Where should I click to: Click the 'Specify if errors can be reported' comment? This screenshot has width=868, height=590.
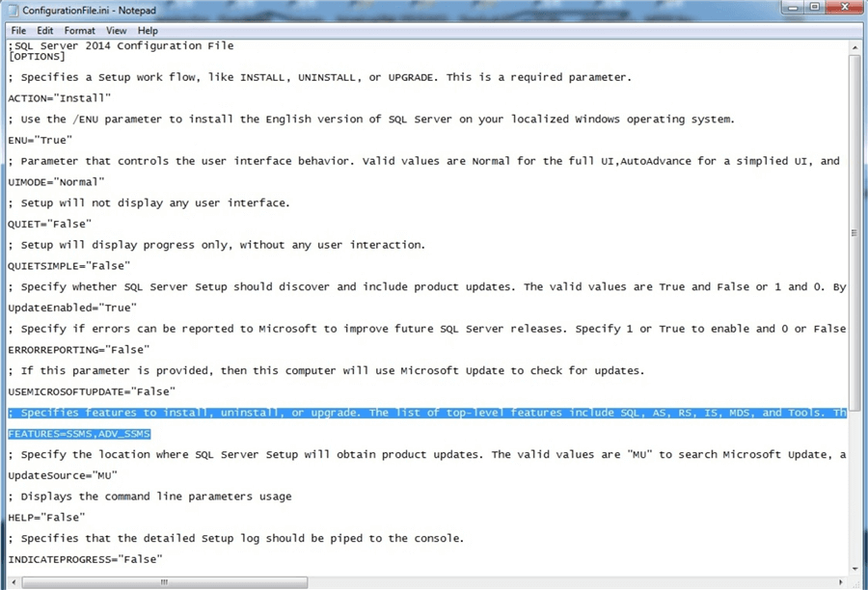click(427, 329)
